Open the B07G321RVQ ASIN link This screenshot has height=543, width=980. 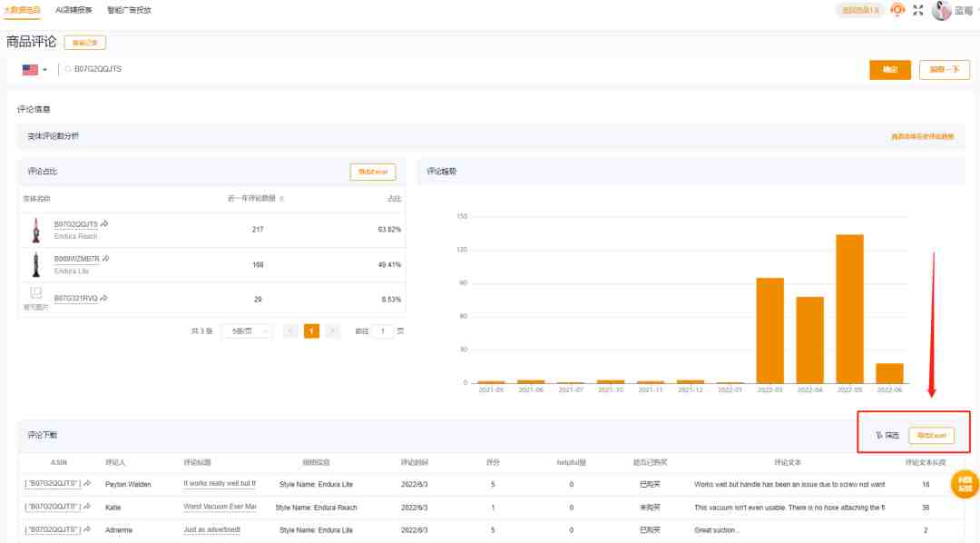click(x=75, y=299)
